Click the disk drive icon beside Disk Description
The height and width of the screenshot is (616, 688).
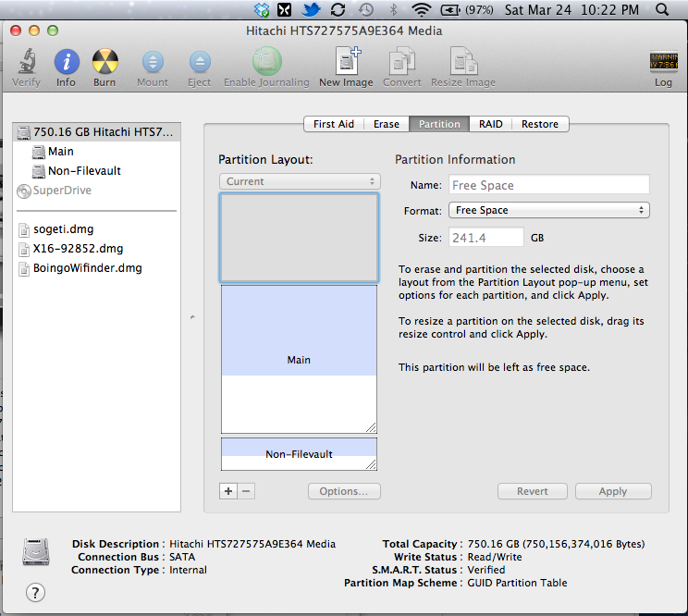point(36,552)
